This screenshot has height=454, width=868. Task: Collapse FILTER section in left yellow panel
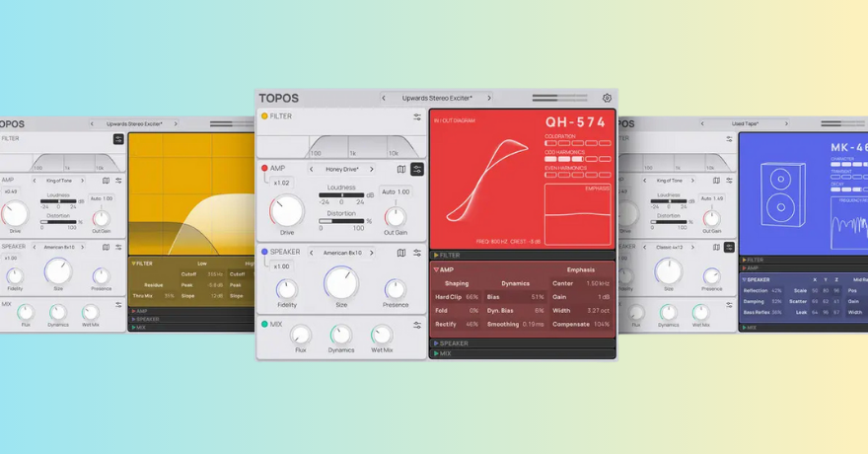click(134, 264)
